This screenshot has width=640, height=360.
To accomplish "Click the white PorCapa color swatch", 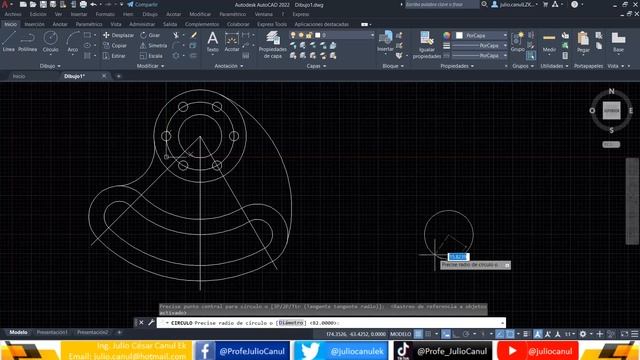I will [459, 36].
